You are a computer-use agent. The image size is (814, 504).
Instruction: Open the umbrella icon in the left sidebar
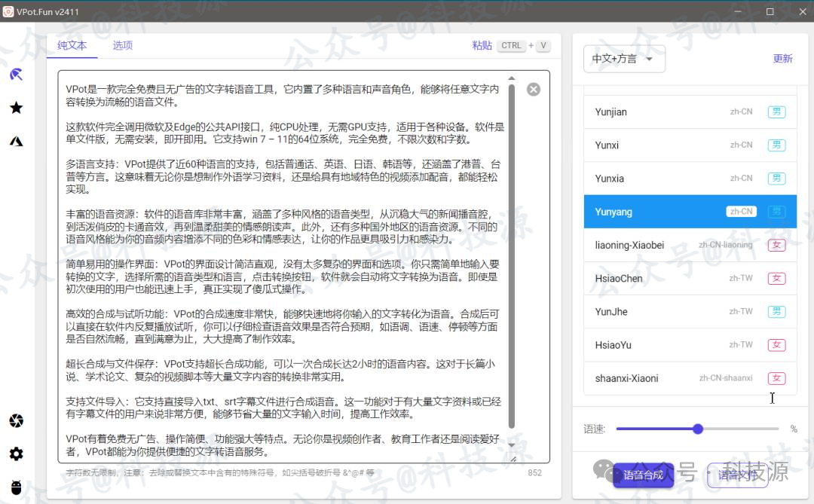(x=16, y=75)
